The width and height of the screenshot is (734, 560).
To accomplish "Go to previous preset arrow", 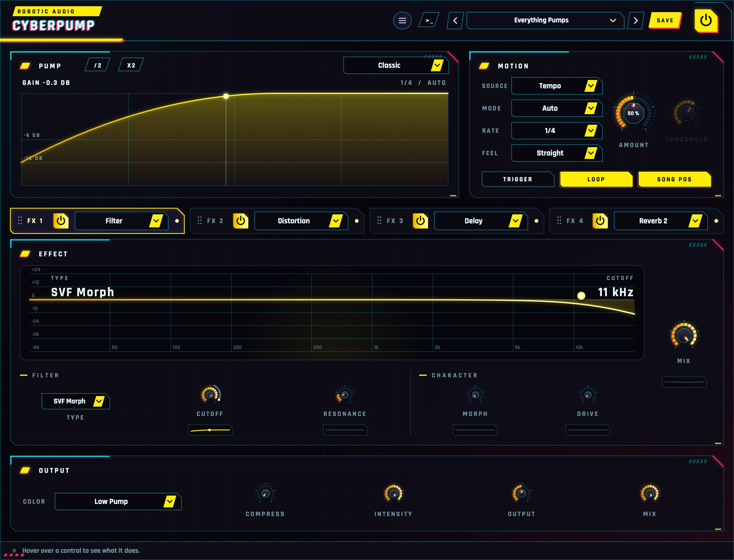I will click(x=455, y=21).
